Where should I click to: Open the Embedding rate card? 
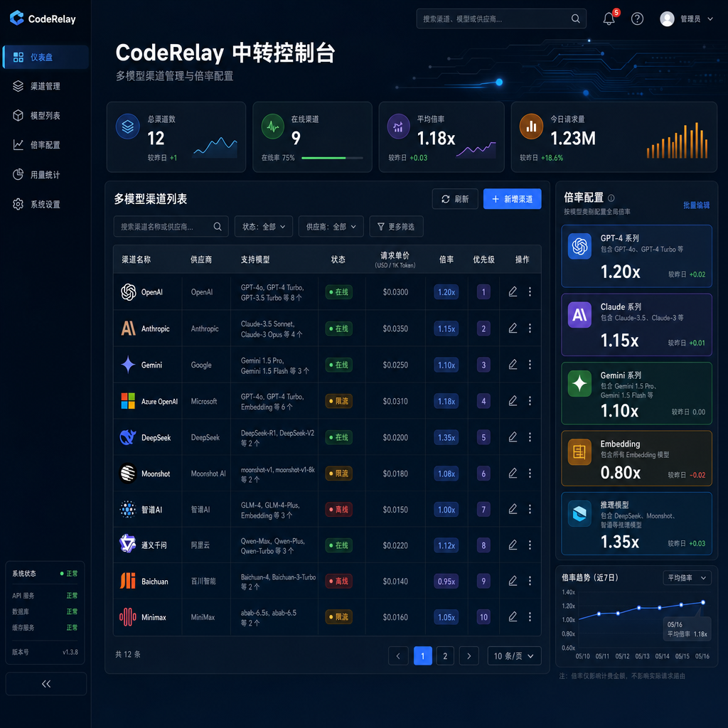(636, 459)
